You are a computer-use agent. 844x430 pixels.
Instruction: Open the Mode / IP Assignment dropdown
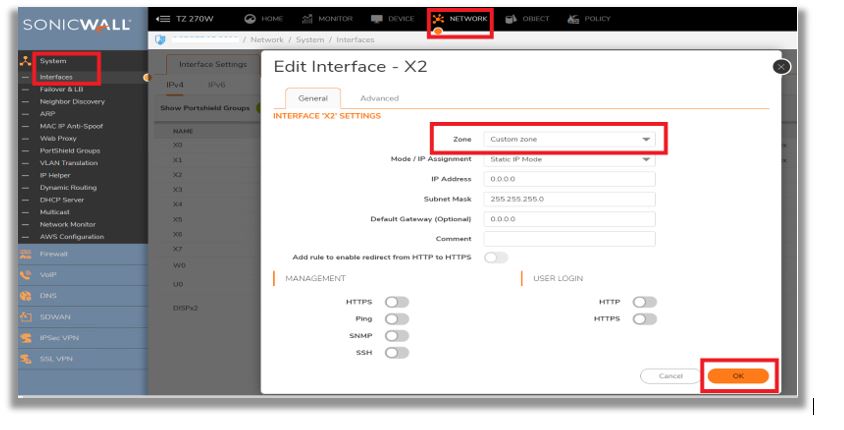pos(569,160)
